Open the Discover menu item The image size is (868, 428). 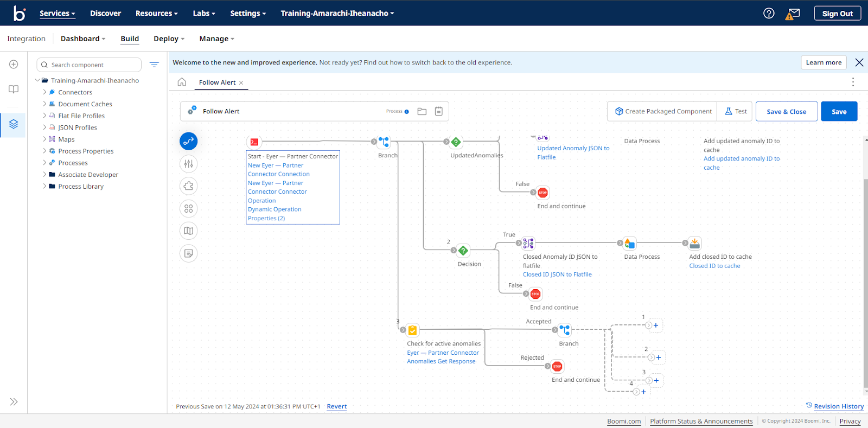[x=105, y=13]
